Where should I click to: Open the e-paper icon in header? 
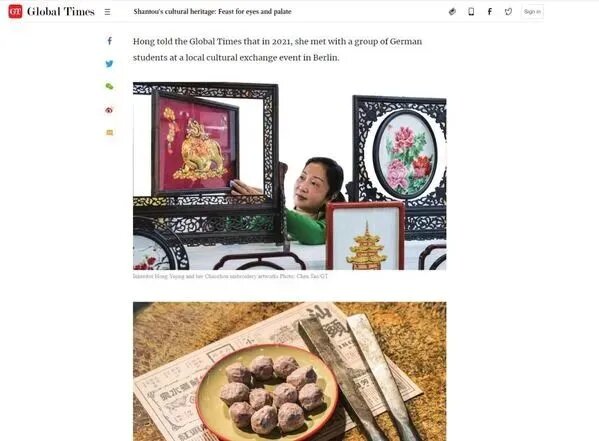click(x=452, y=12)
